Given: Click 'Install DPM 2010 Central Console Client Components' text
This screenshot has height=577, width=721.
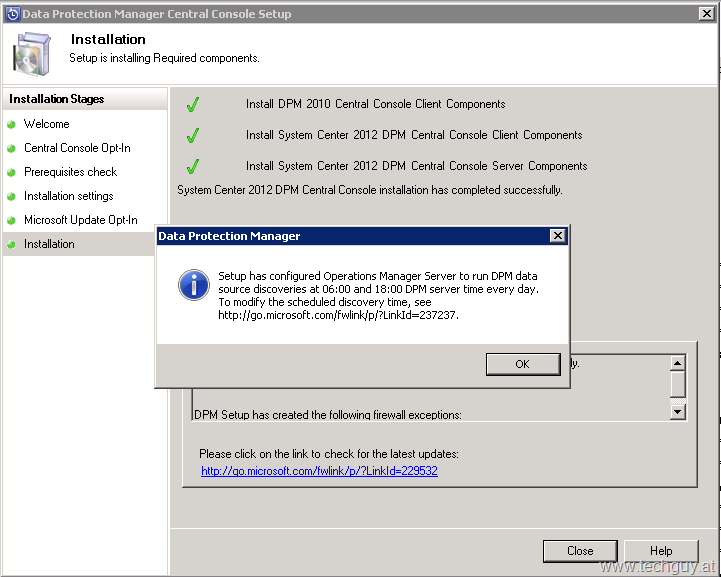Looking at the screenshot, I should pyautogui.click(x=375, y=104).
